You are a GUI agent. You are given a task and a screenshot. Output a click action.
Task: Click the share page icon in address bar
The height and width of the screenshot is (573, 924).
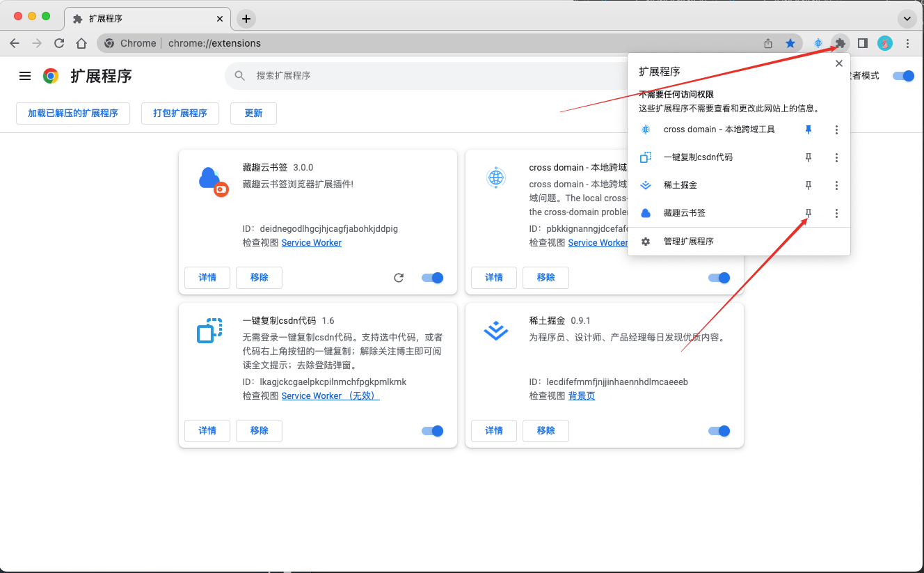tap(768, 43)
